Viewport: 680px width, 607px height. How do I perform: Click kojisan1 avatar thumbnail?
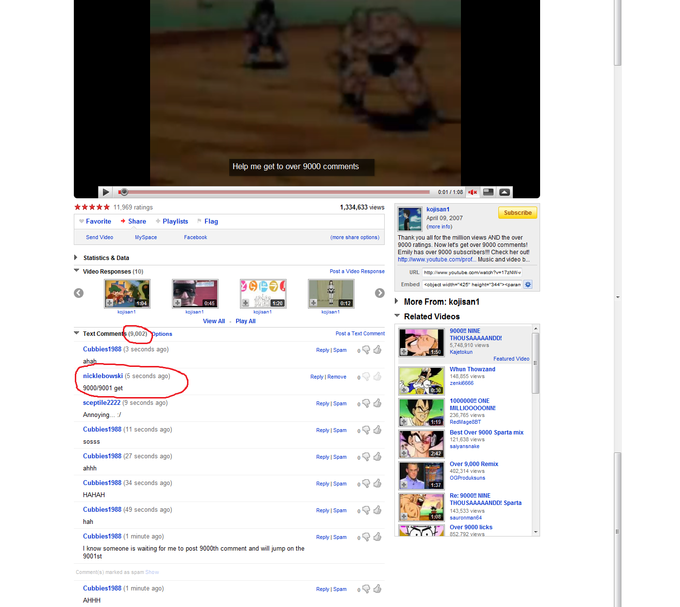(x=410, y=219)
